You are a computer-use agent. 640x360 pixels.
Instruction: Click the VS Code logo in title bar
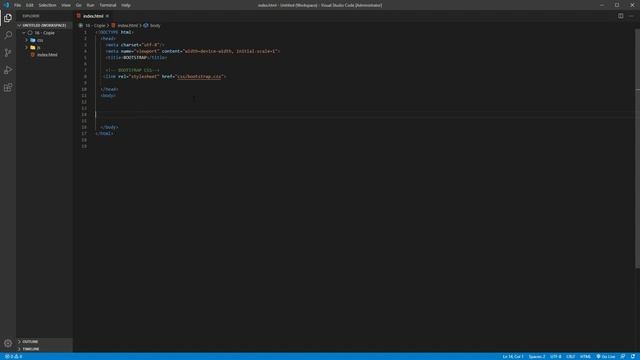click(6, 5)
